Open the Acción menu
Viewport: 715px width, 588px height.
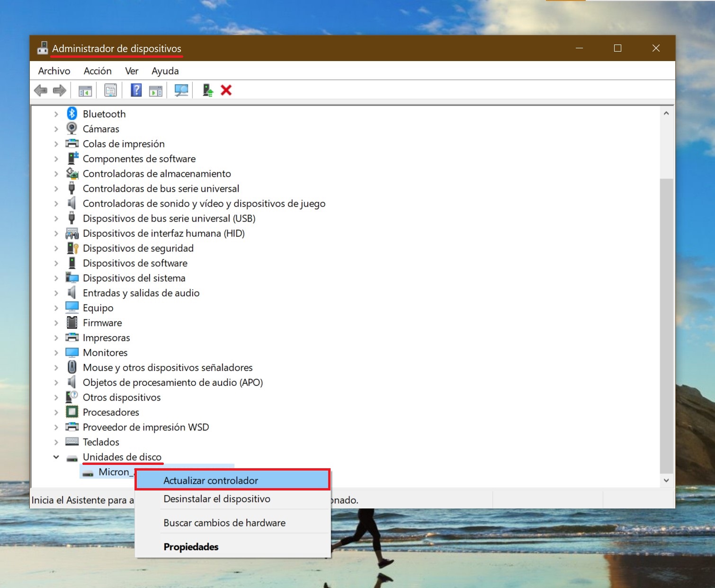(x=98, y=71)
